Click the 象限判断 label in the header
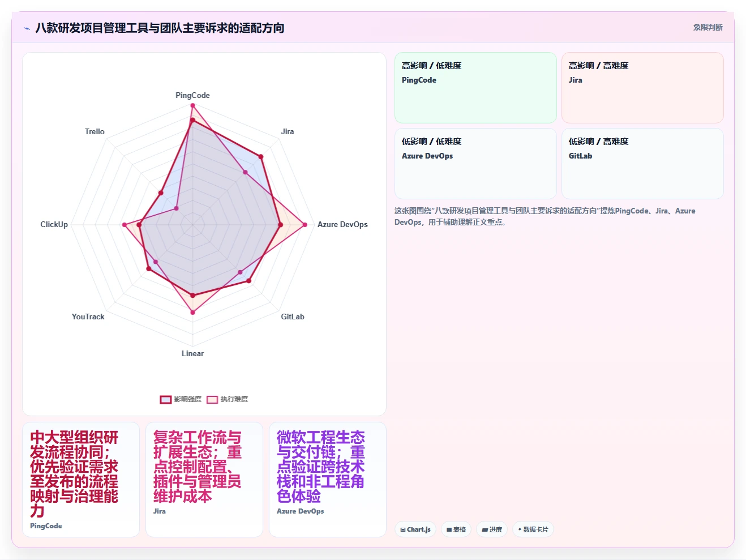This screenshot has height=560, width=746. tap(708, 27)
